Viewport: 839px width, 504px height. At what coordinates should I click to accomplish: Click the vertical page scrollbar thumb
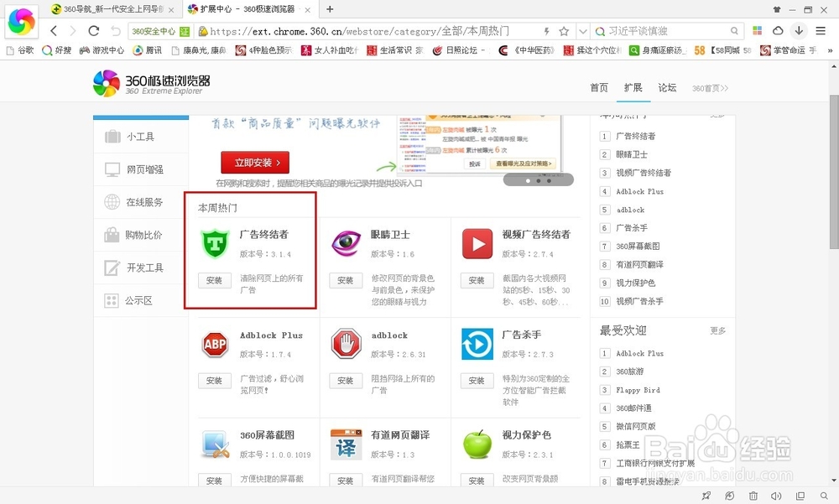(x=834, y=171)
